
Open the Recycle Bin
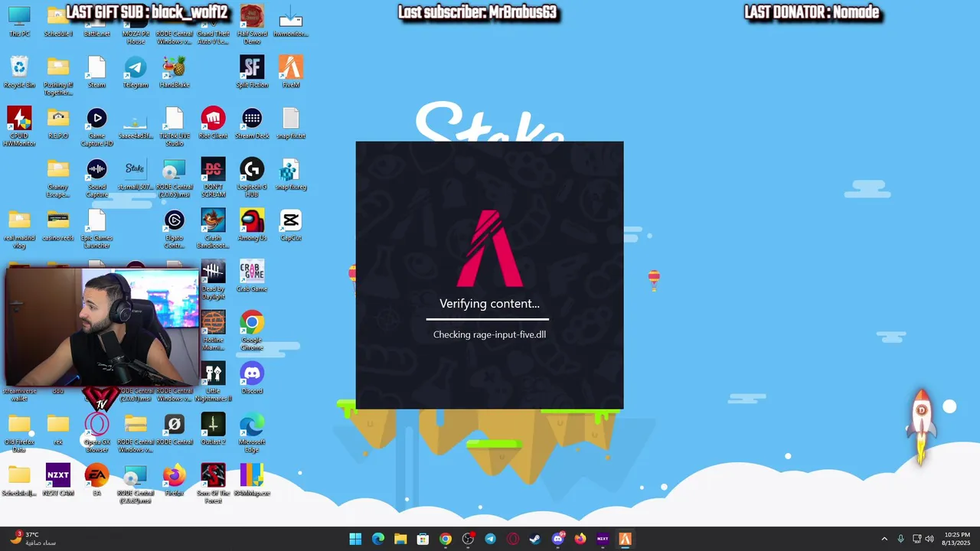coord(19,71)
